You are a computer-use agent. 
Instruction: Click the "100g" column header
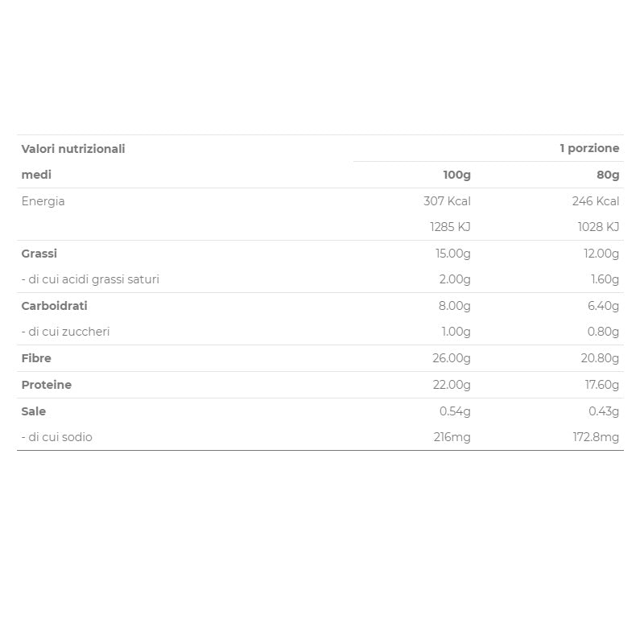pos(456,175)
